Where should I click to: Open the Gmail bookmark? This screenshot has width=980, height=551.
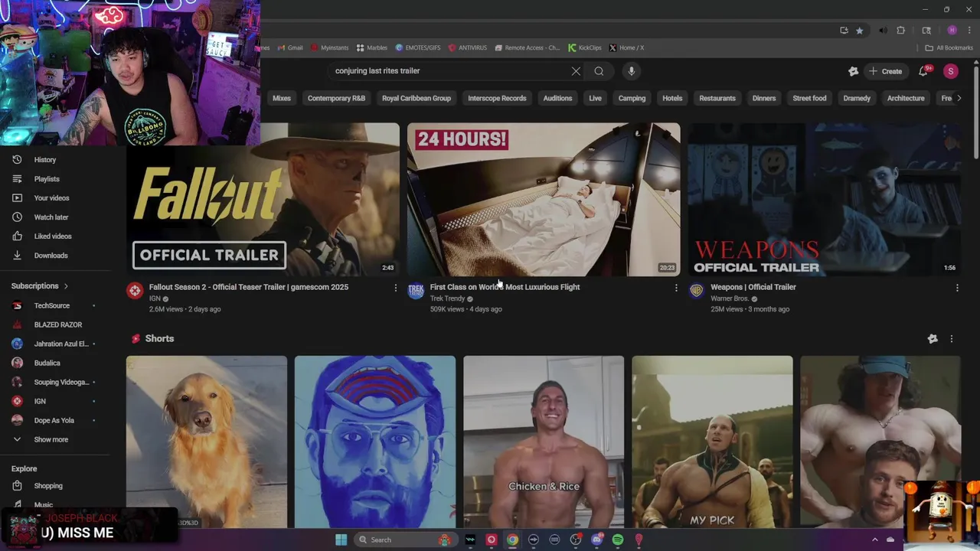(x=289, y=47)
